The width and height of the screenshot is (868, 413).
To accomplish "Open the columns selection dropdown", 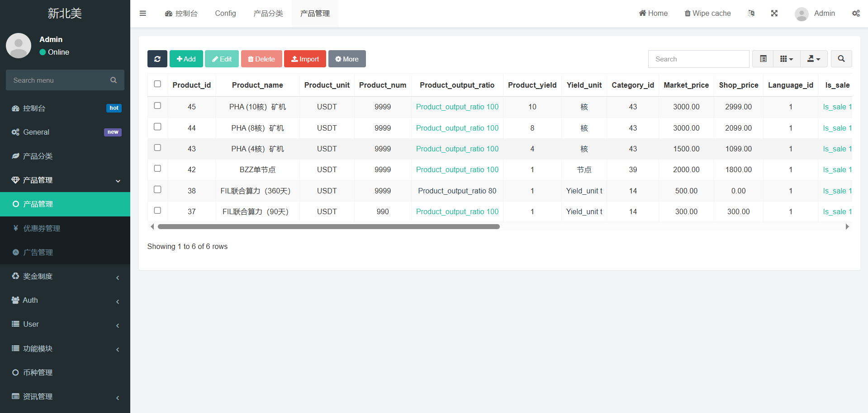I will [x=787, y=59].
